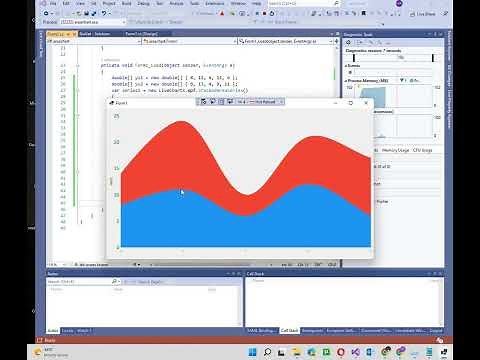
Task: Close the Form1 window
Action: tap(366, 103)
